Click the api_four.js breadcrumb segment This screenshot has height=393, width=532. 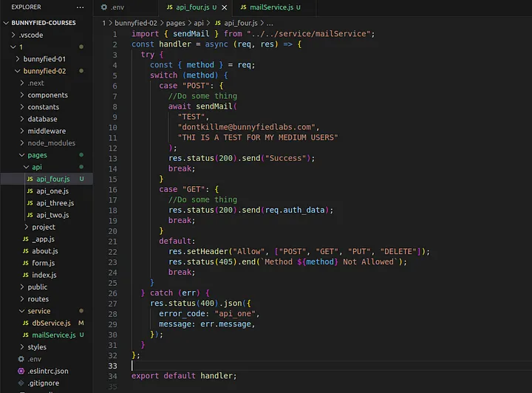click(x=241, y=23)
